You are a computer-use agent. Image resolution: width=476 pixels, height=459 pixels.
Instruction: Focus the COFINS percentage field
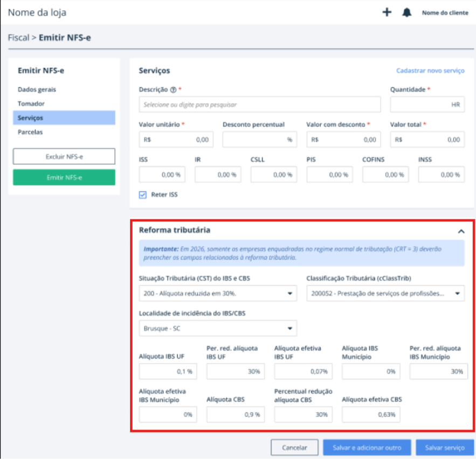pyautogui.click(x=385, y=175)
